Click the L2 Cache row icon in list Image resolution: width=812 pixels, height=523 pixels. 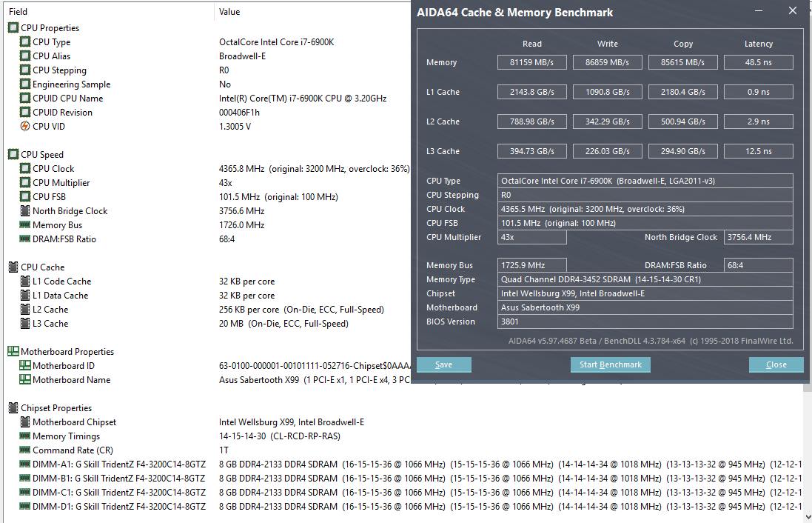point(25,310)
